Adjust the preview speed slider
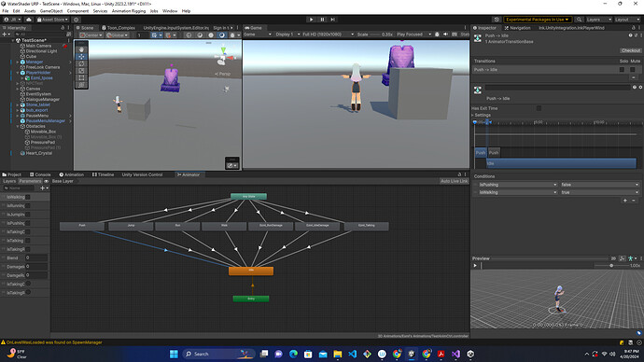The image size is (644, 362). point(611,266)
